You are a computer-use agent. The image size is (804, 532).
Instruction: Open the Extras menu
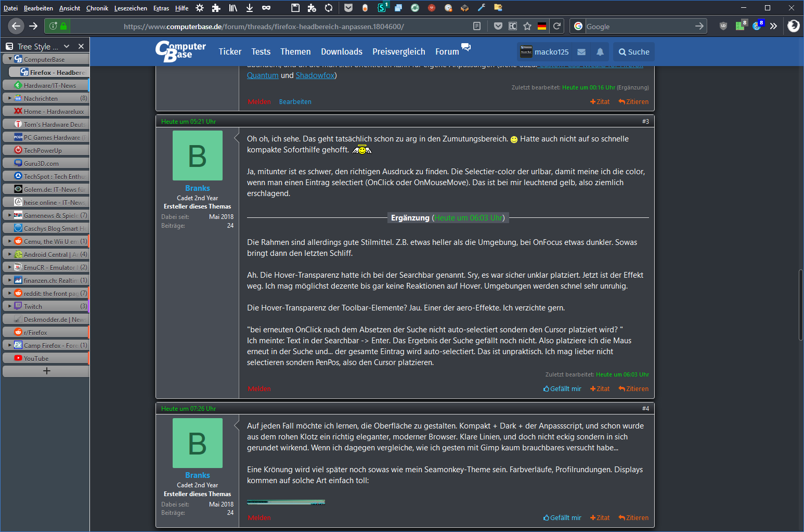click(x=161, y=8)
